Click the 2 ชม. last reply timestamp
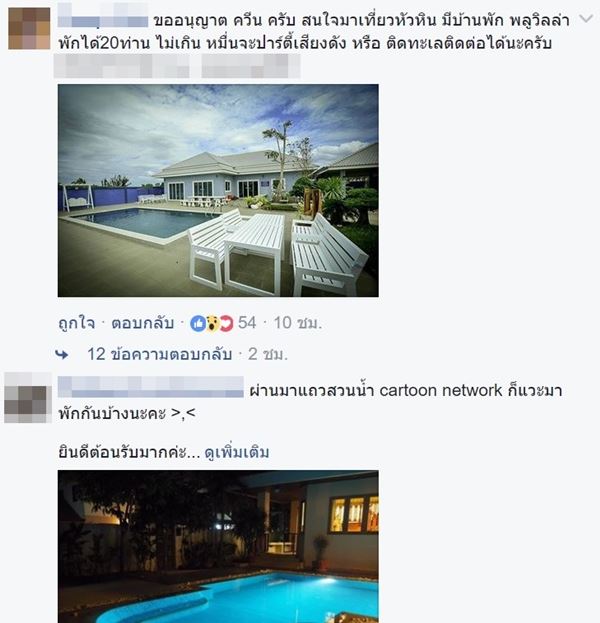Screen dimensions: 600x623 (268, 354)
